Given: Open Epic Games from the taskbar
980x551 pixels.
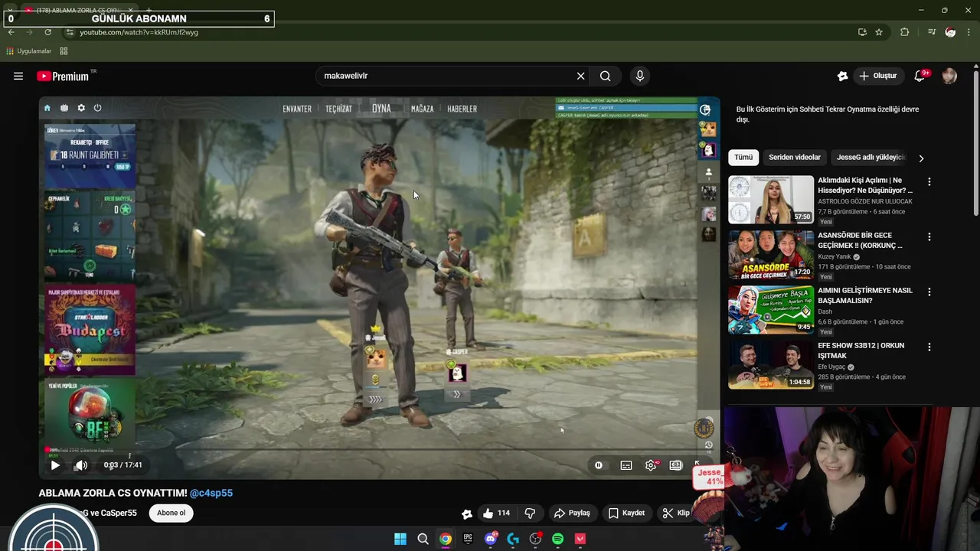Looking at the screenshot, I should coord(468,539).
